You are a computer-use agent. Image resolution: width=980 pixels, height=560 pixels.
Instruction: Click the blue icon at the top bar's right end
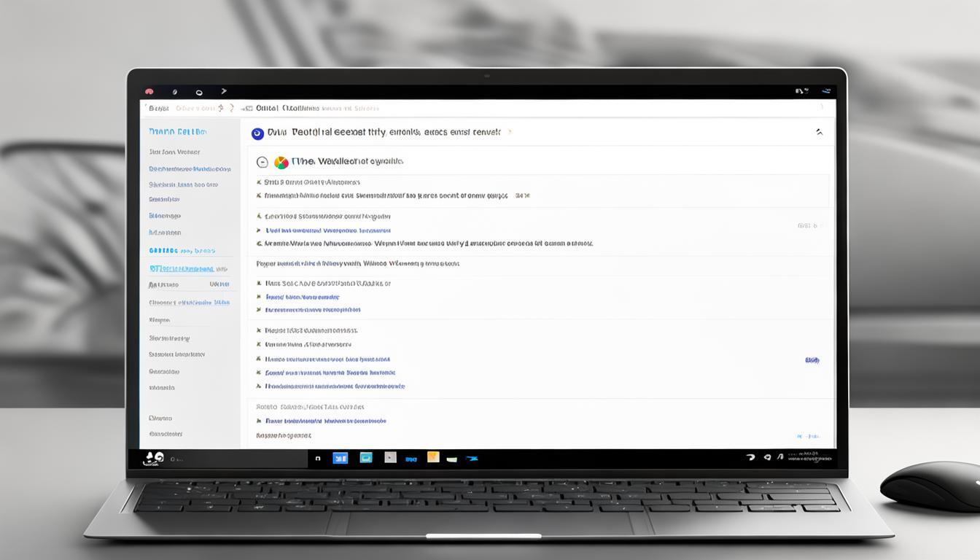(826, 91)
